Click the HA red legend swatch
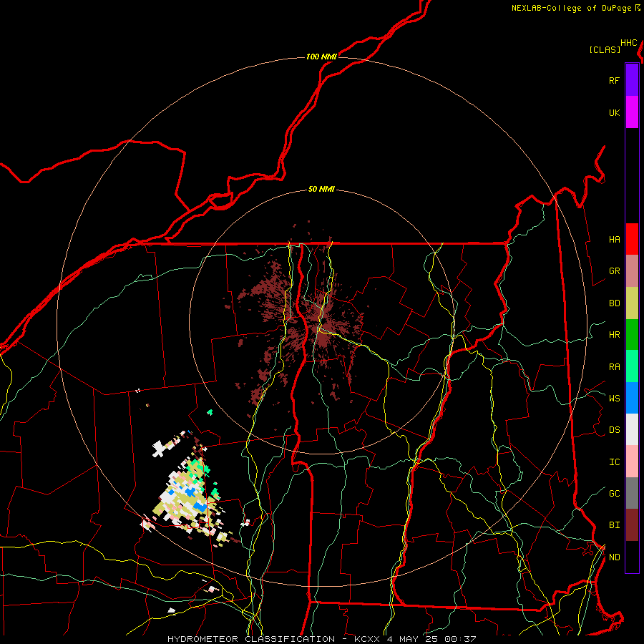This screenshot has width=644, height=644. [x=632, y=239]
